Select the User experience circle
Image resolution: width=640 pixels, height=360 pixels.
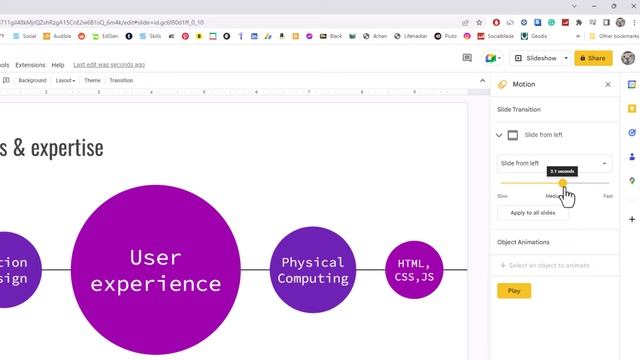coord(156,270)
